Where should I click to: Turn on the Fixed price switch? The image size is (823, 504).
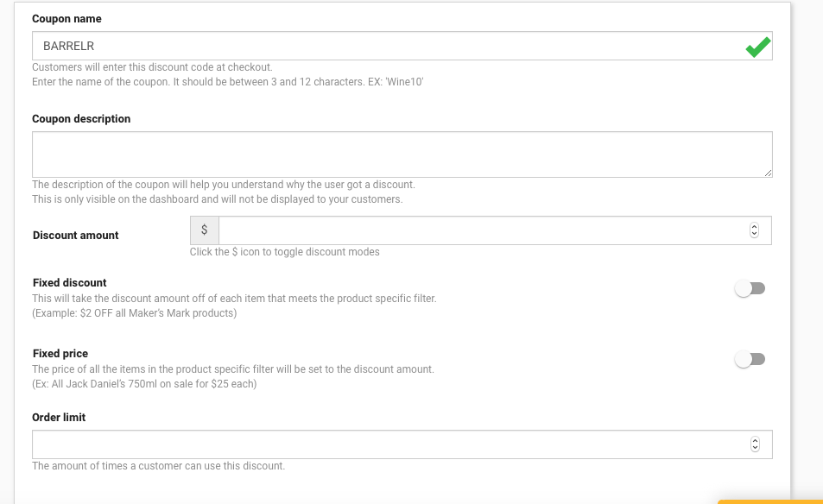pos(750,359)
